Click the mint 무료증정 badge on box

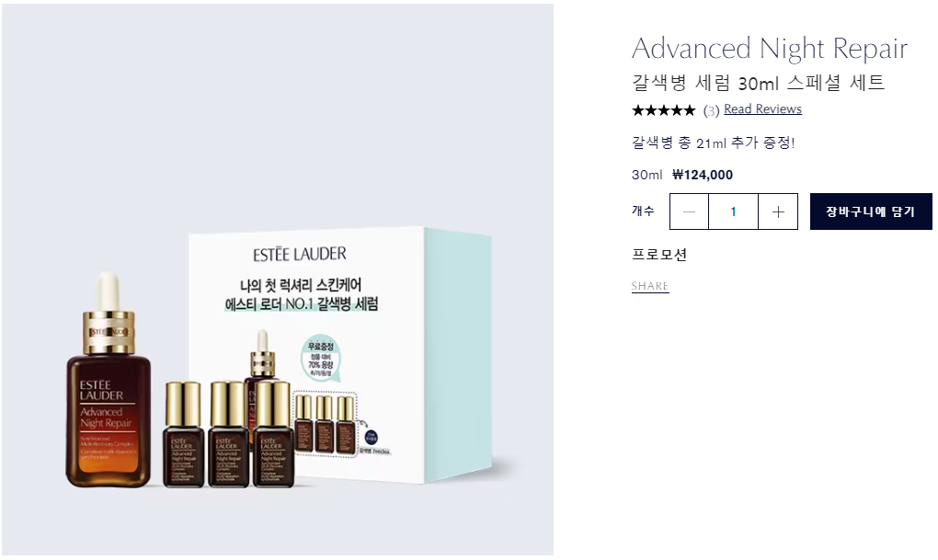(x=321, y=359)
